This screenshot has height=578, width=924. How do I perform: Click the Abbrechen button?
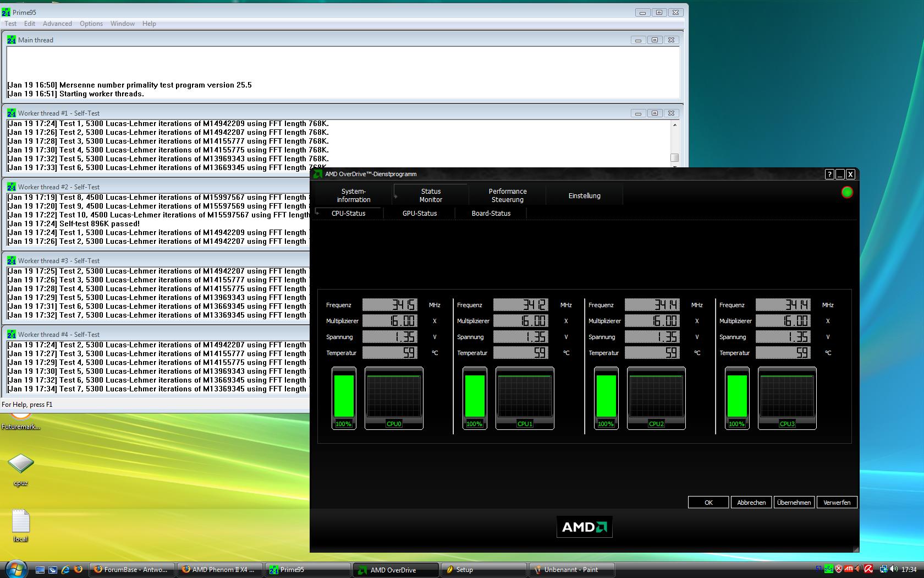[751, 502]
